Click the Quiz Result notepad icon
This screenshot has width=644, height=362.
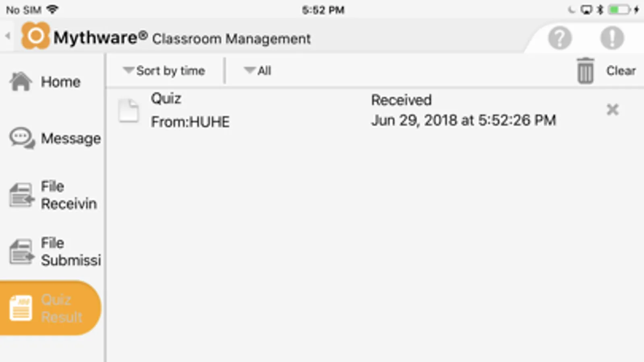[x=21, y=309]
